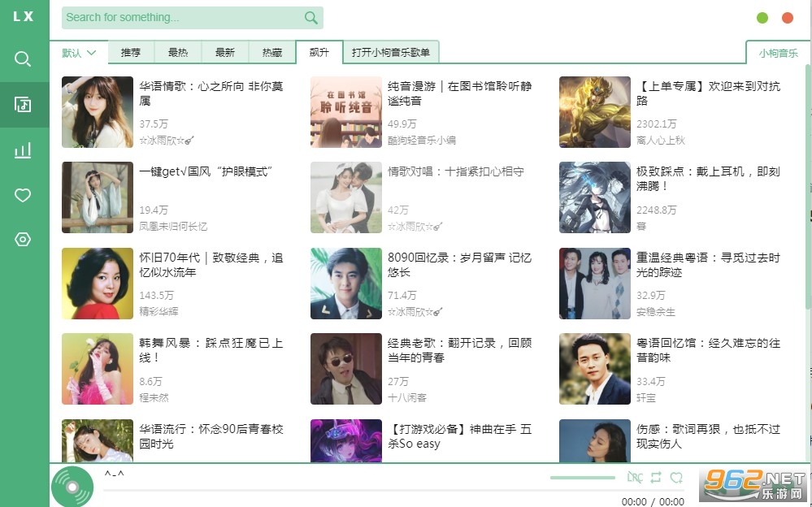Switch to the 最热 tab
The height and width of the screenshot is (507, 812).
click(x=178, y=53)
